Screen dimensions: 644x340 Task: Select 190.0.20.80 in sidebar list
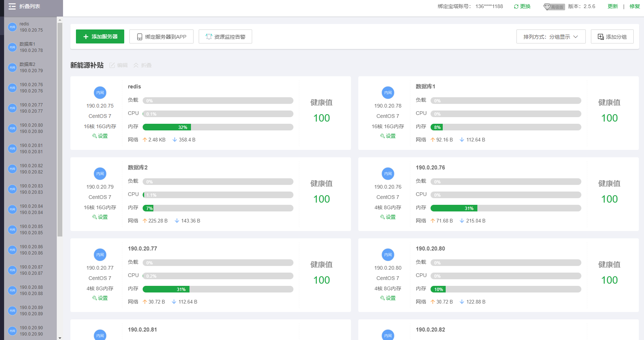click(30, 128)
